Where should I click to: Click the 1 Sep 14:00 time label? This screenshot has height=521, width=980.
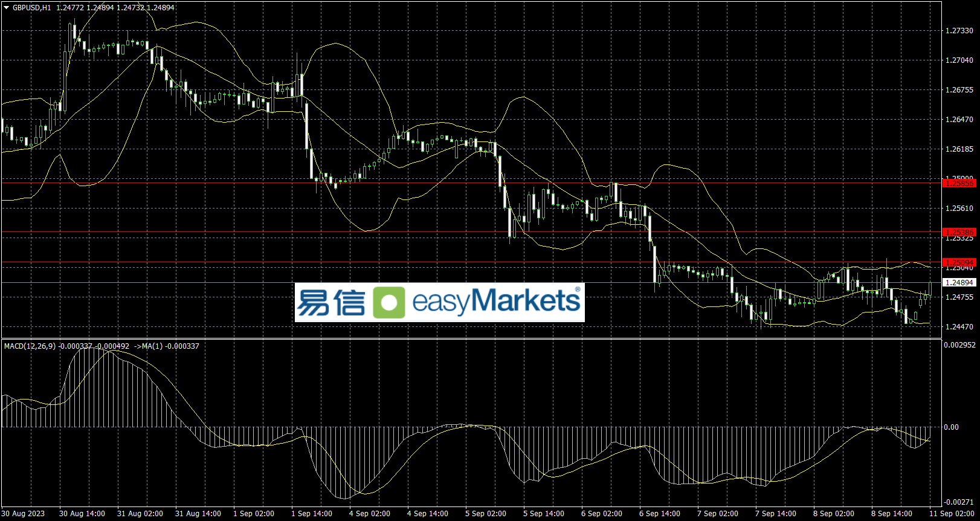[x=312, y=514]
